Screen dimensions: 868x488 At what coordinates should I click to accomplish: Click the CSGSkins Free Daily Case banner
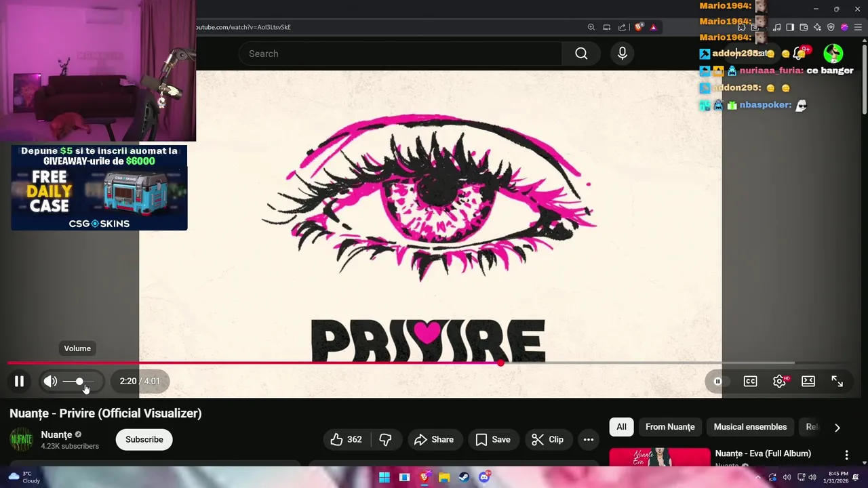(x=99, y=188)
